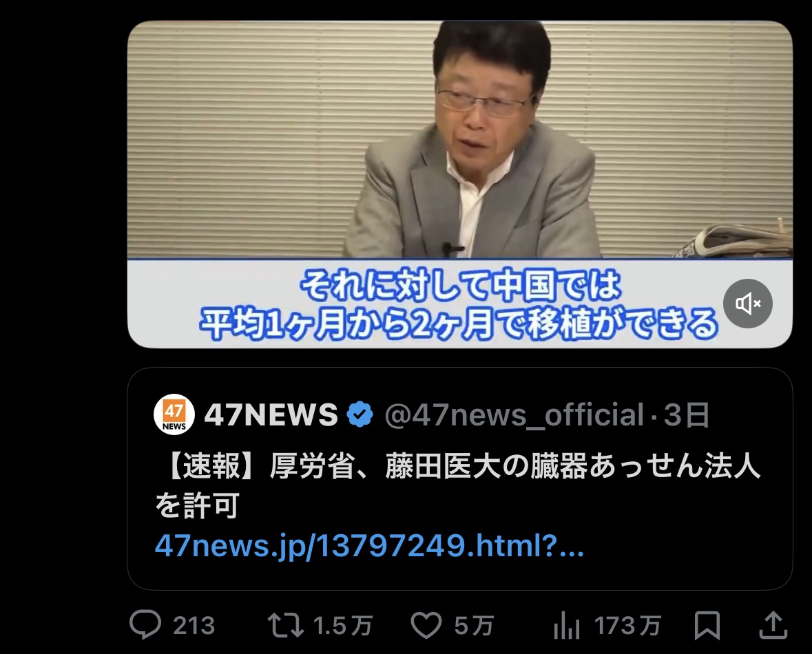The image size is (812, 654).
Task: Click the video subtitle caption area
Action: tap(460, 304)
